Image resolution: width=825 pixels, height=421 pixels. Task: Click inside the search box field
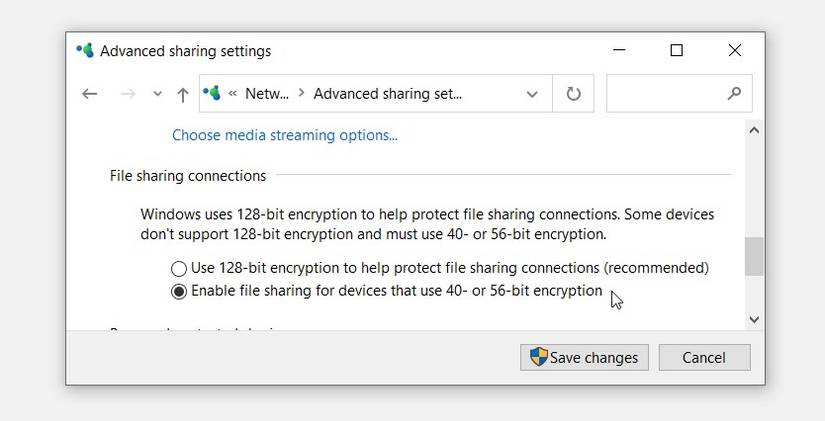(664, 94)
